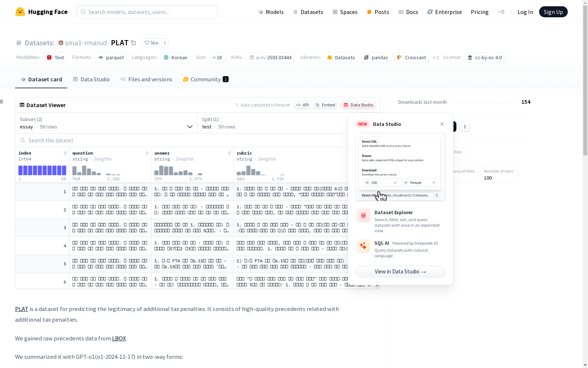Select the pandas library tag
Image resolution: width=588 pixels, height=368 pixels.
tap(376, 57)
